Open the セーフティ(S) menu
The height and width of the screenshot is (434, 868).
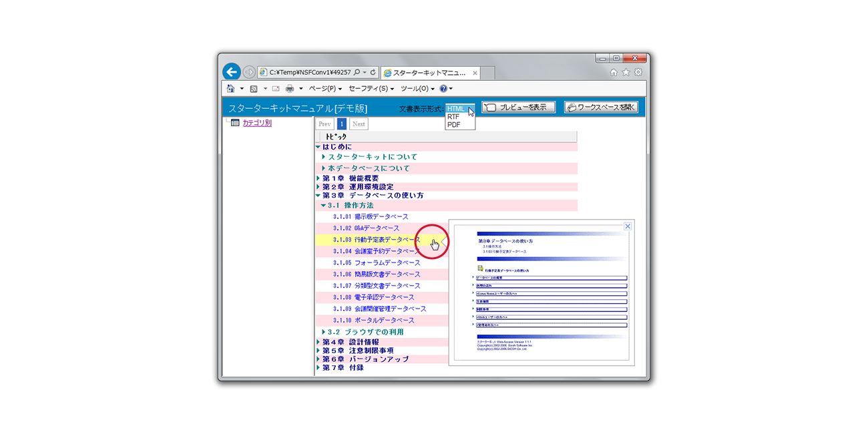click(x=368, y=88)
